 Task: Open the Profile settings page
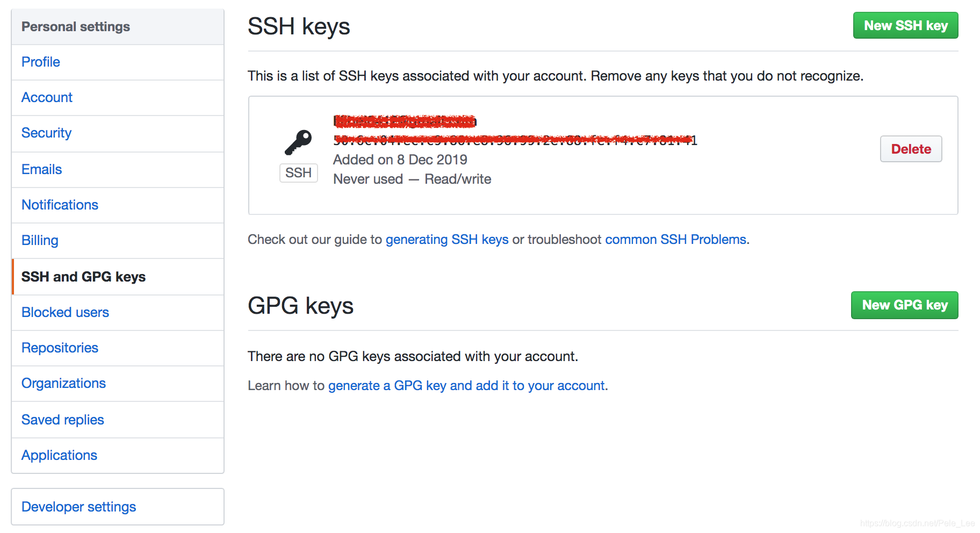coord(40,62)
